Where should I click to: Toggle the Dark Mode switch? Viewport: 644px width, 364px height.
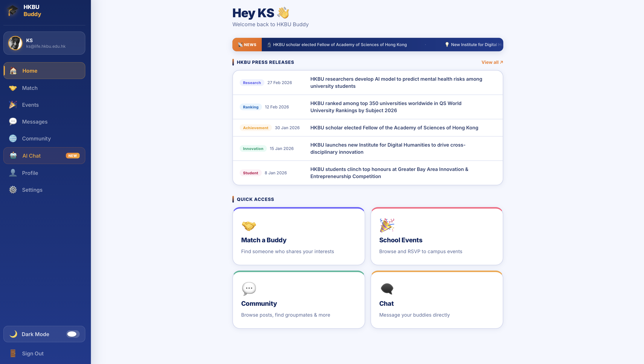[x=73, y=334]
